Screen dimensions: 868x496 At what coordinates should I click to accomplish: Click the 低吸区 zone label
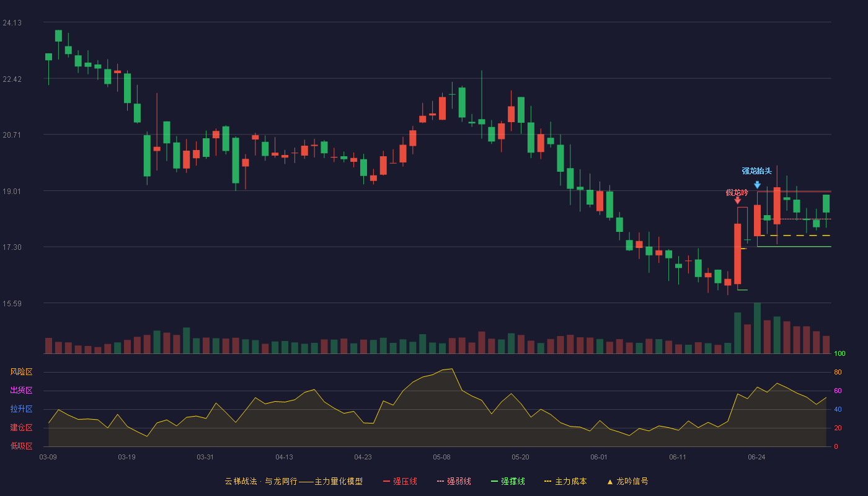21,446
